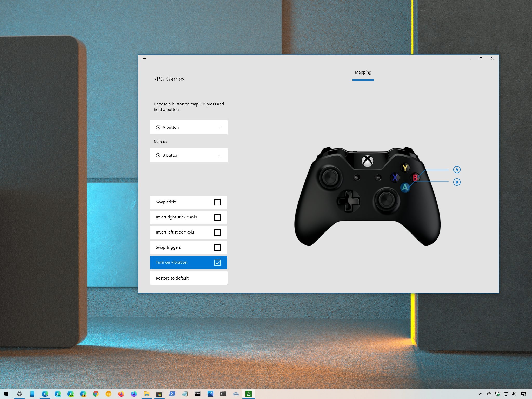The image size is (532, 399).
Task: Select the RPG Games profile title
Action: [x=168, y=79]
